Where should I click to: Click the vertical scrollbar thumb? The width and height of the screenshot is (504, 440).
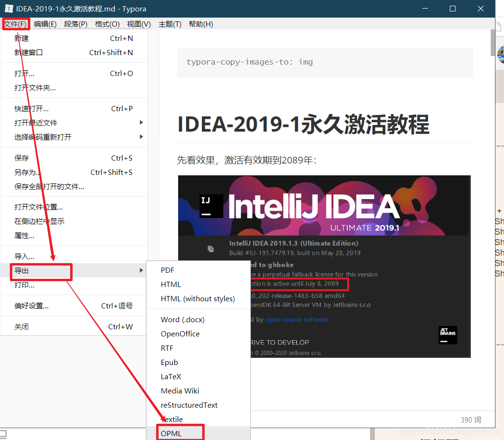coord(493,42)
